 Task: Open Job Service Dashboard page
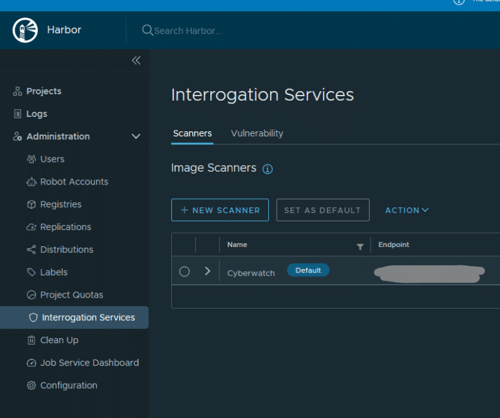90,363
